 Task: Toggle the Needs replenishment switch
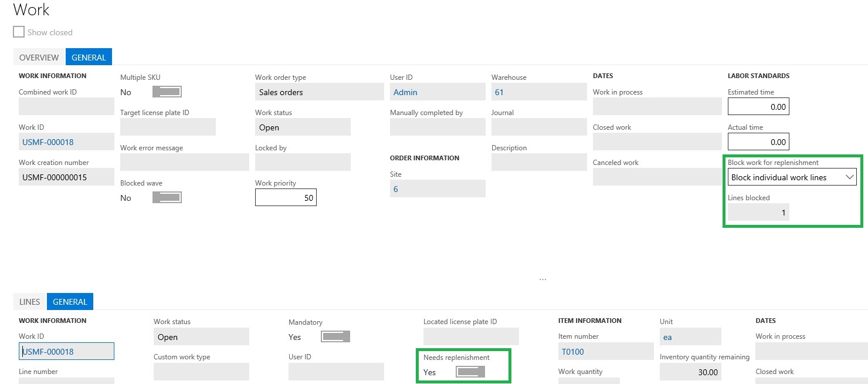[x=470, y=372]
